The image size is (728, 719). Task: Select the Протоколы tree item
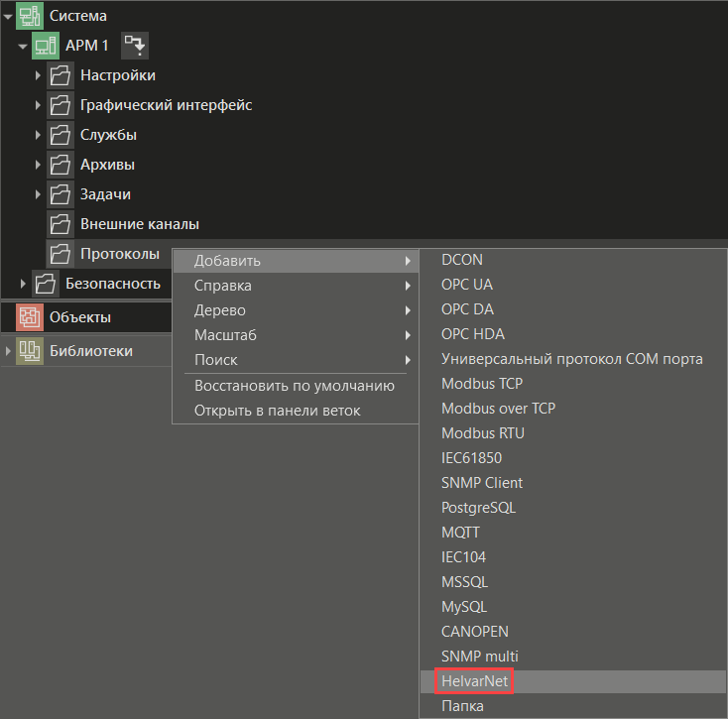click(x=119, y=254)
